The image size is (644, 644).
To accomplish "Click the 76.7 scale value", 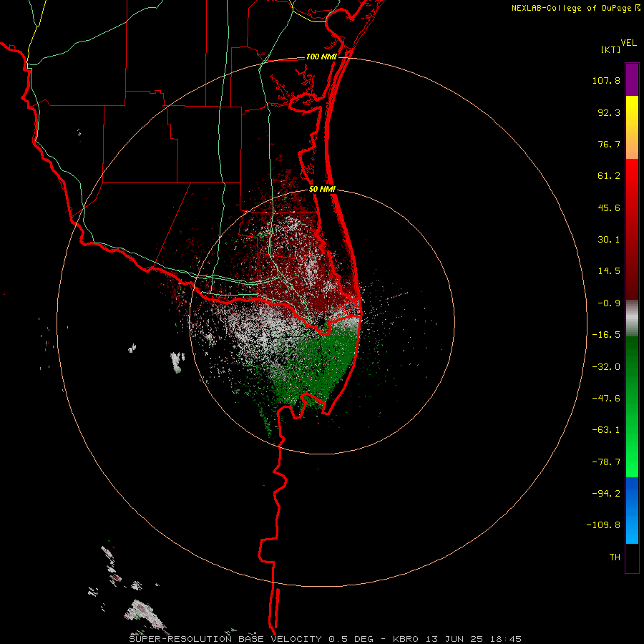I will click(609, 144).
